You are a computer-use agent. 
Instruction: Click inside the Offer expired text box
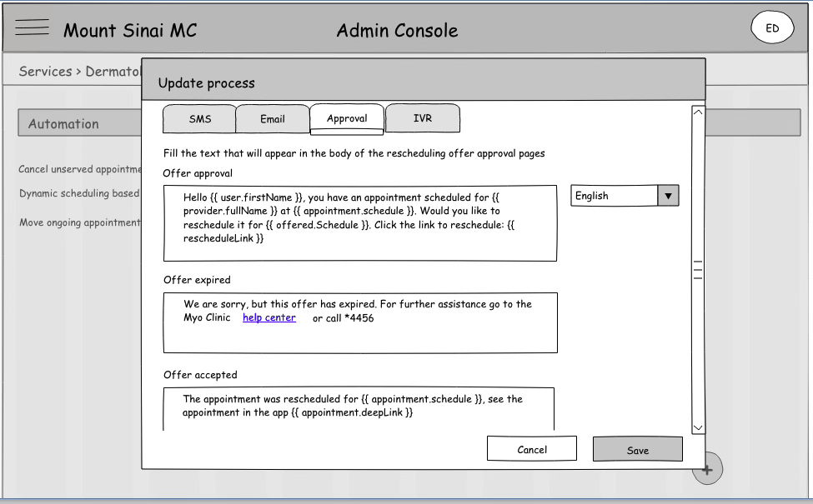[x=360, y=322]
